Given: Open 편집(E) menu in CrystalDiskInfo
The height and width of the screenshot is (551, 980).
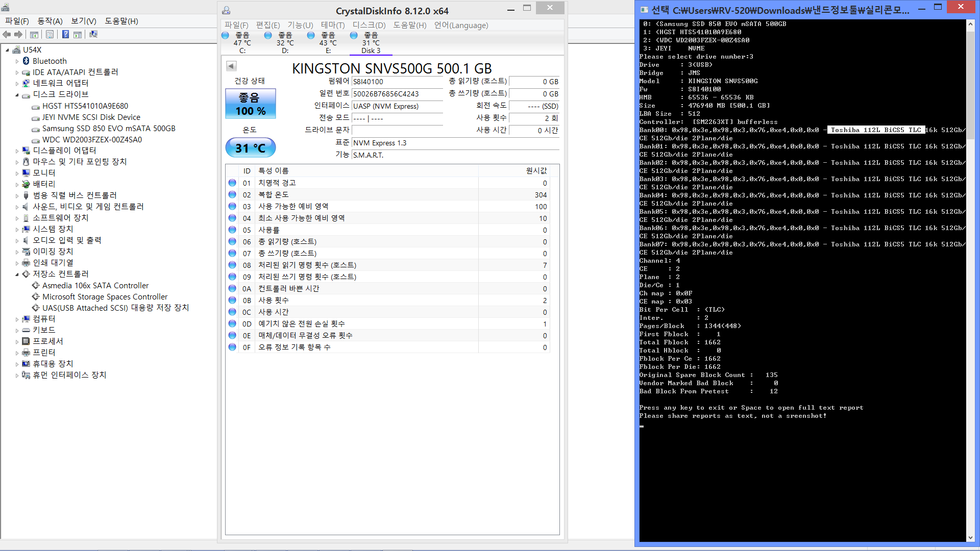Looking at the screenshot, I should point(268,26).
